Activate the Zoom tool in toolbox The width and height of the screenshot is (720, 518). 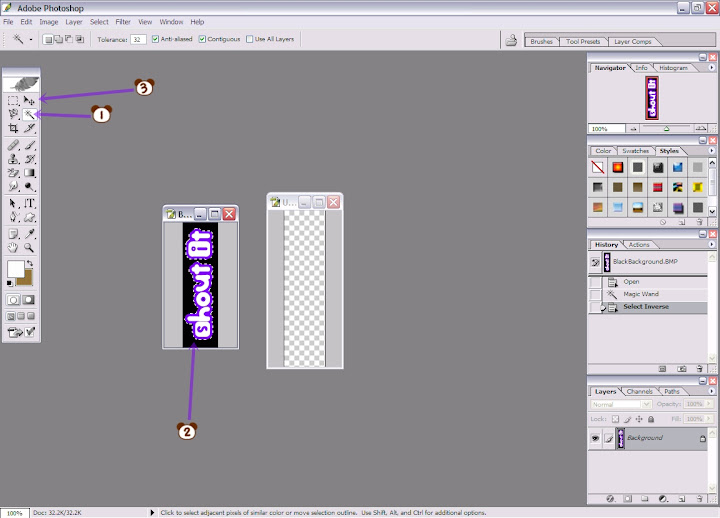30,247
